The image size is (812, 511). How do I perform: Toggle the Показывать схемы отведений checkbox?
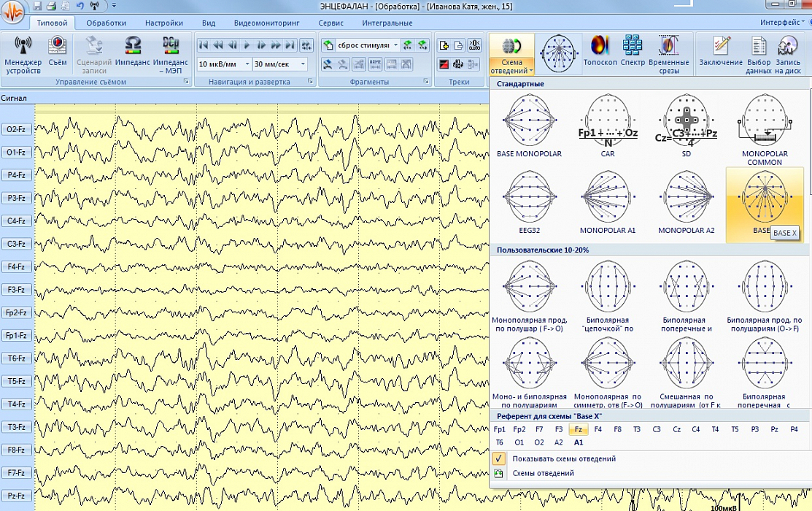click(x=499, y=458)
